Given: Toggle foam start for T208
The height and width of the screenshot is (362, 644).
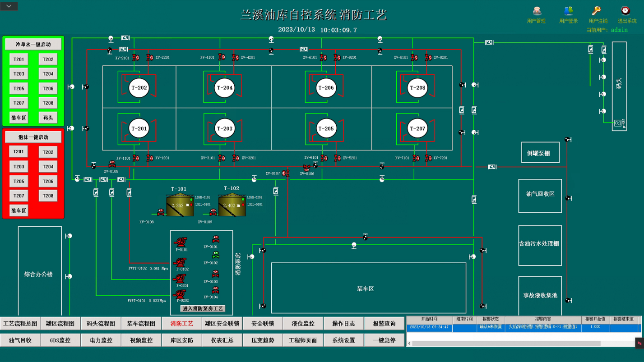Looking at the screenshot, I should [48, 196].
